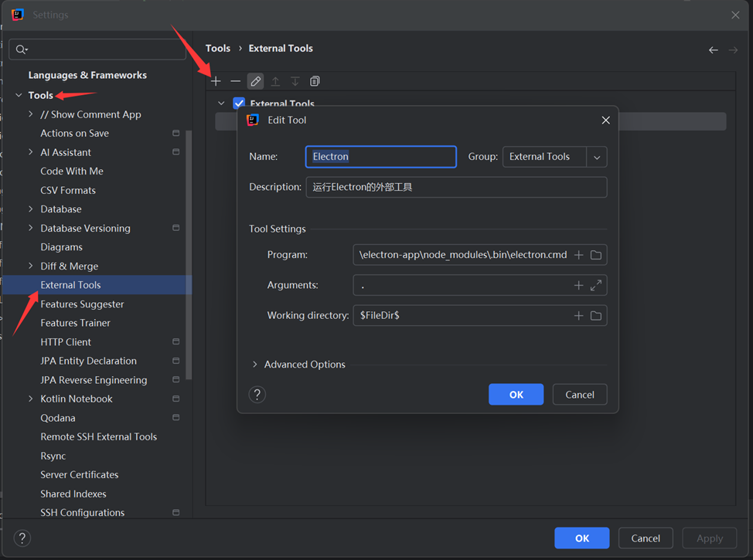The height and width of the screenshot is (560, 753).
Task: Browse for Program file folder icon
Action: tap(596, 255)
